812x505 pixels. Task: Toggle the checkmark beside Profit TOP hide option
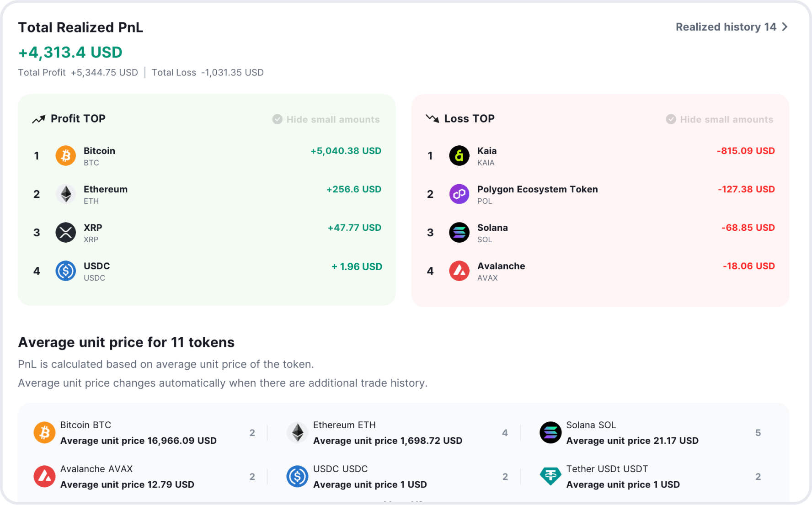pos(278,119)
